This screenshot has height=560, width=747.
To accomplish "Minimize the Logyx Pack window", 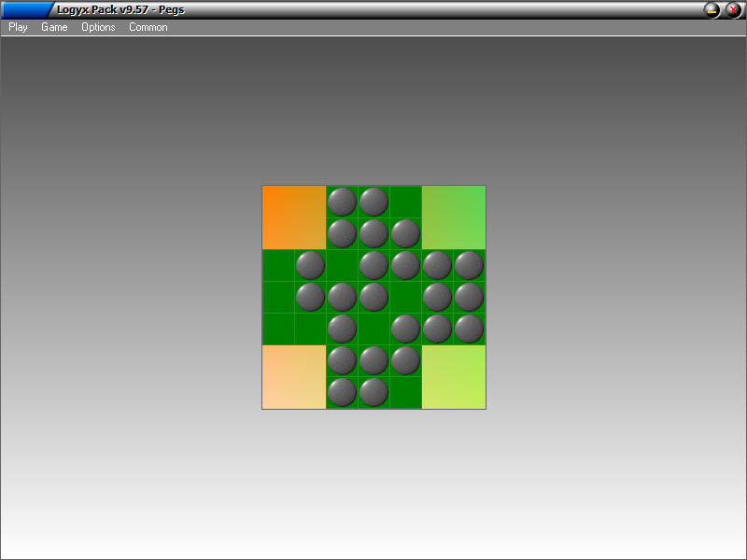I will [712, 10].
